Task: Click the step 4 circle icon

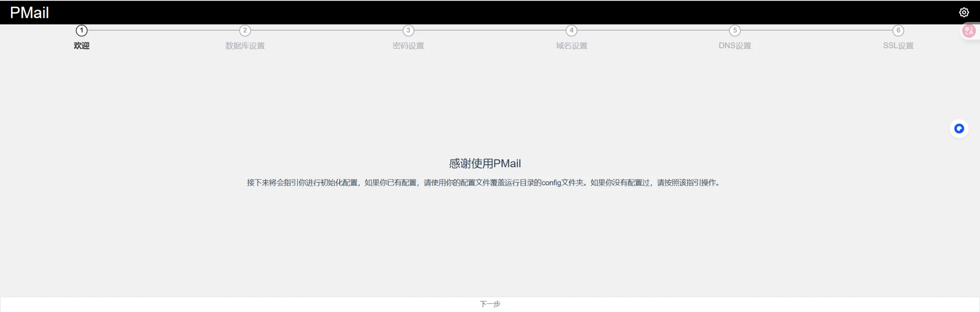Action: (x=571, y=31)
